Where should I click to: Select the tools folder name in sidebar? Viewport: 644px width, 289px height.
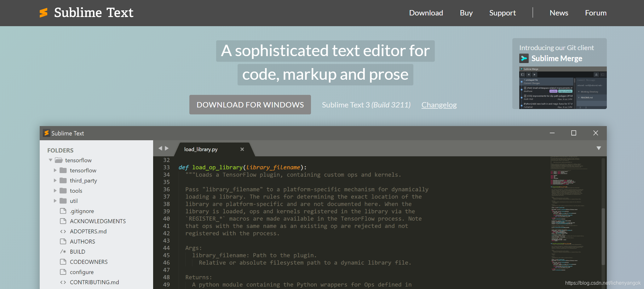point(76,191)
